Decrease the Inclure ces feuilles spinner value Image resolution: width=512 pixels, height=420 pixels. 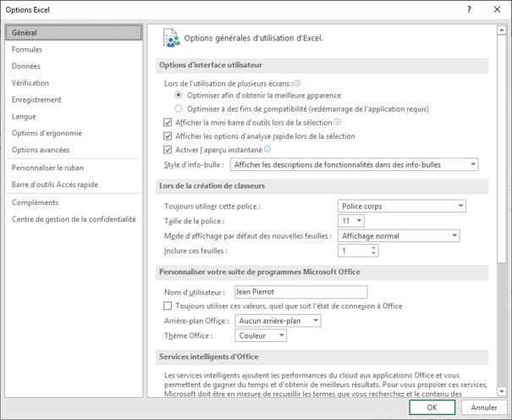(x=373, y=254)
